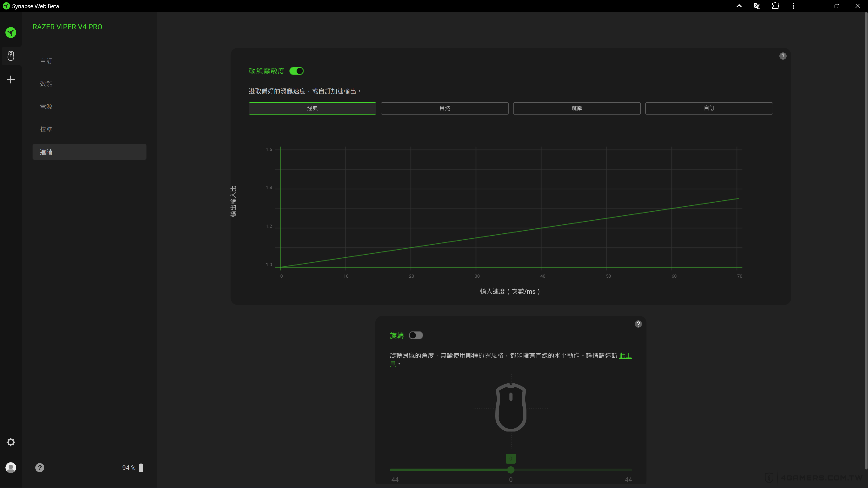Screen dimensions: 868x488
Task: Check the battery indicator icon at 94 %
Action: pos(141,468)
